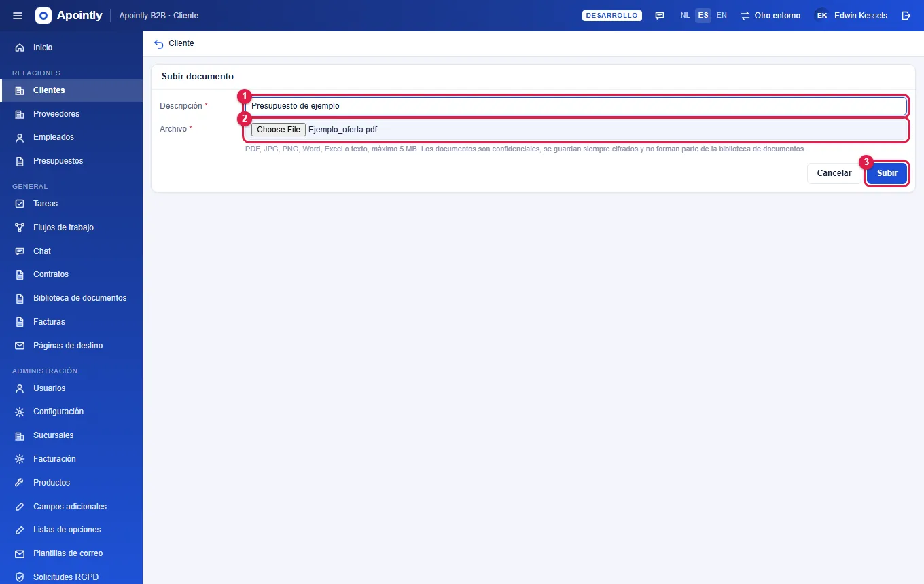924x584 pixels.
Task: Open Presupuestos in the sidebar
Action: click(x=71, y=161)
